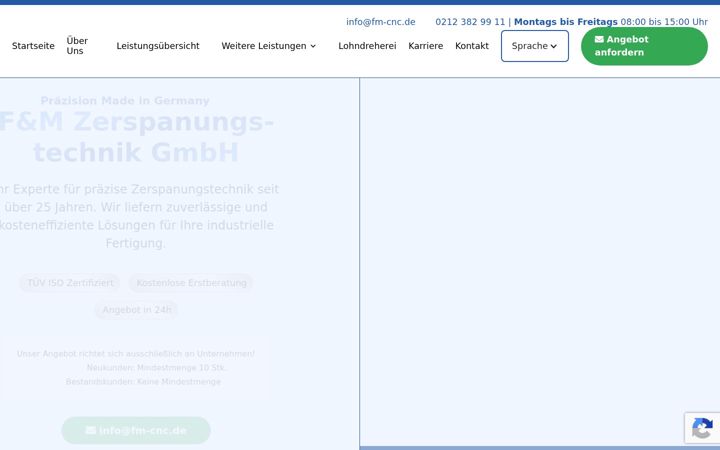This screenshot has height=450, width=720.
Task: Click TÜV ISO Zertifiziert badge
Action: tap(70, 283)
